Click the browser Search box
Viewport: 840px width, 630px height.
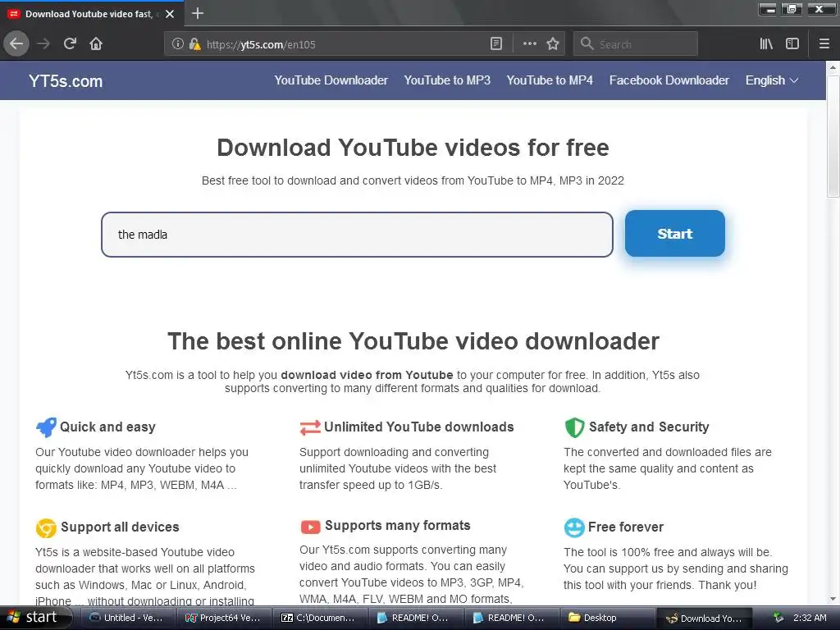tap(636, 44)
